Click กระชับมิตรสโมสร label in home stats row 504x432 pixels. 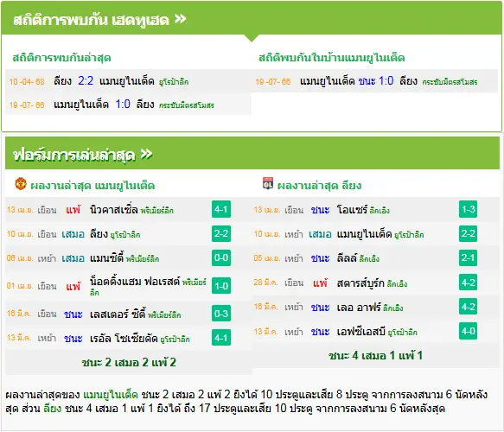(x=450, y=82)
